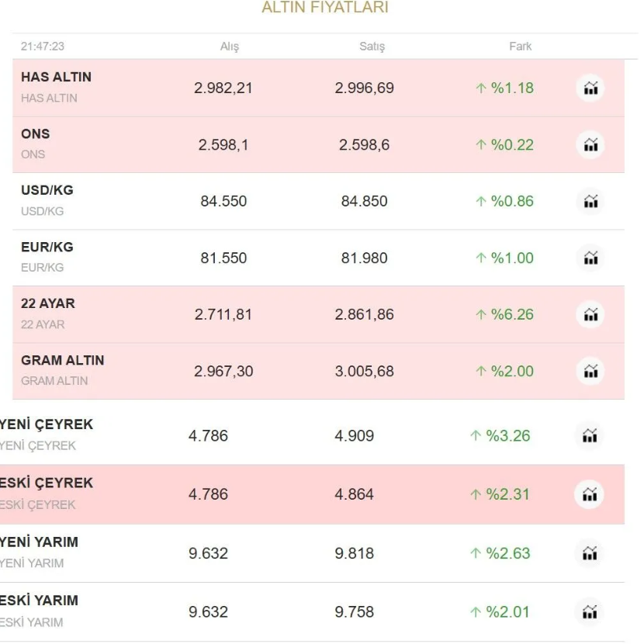Image resolution: width=644 pixels, height=644 pixels.
Task: Open the 22 AYAR chart icon
Action: 590,315
